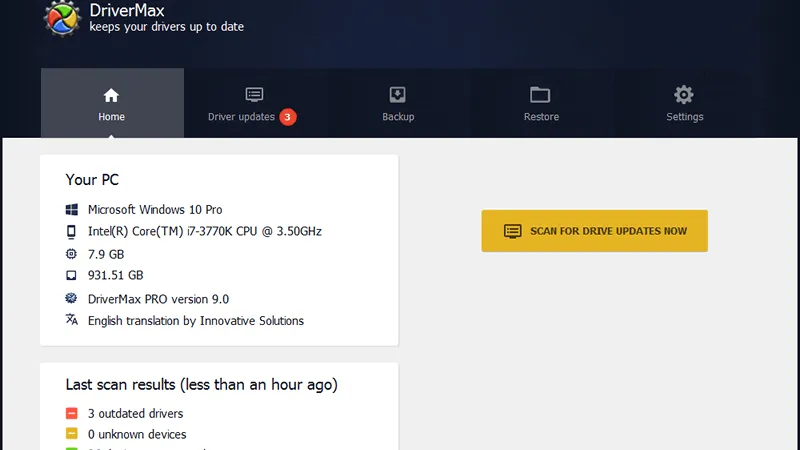Click the Driver updates monitor icon

tap(254, 95)
